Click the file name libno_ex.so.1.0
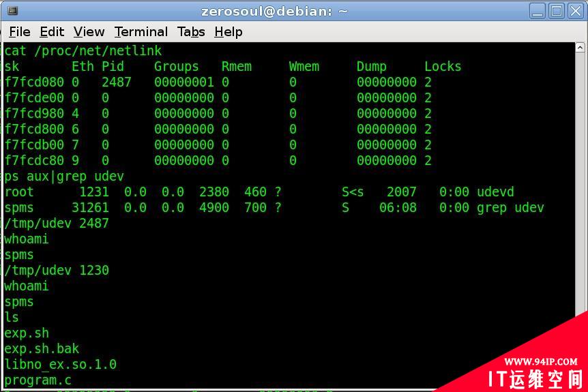 coord(61,364)
